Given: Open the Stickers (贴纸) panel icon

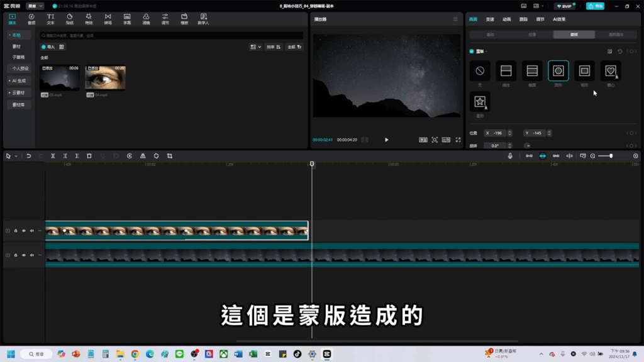Looking at the screenshot, I should tap(69, 19).
